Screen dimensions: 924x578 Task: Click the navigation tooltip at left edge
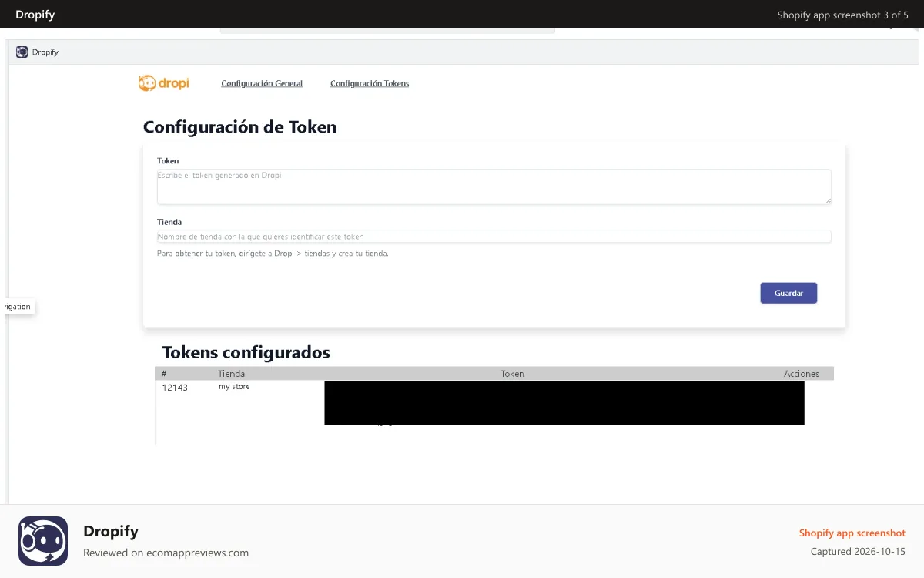[x=18, y=307]
